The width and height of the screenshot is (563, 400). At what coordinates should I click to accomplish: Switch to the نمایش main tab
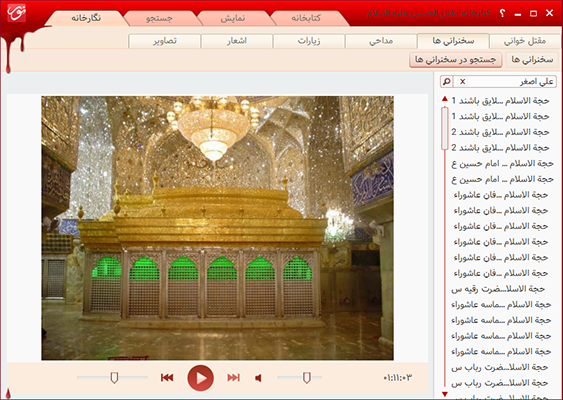(233, 18)
